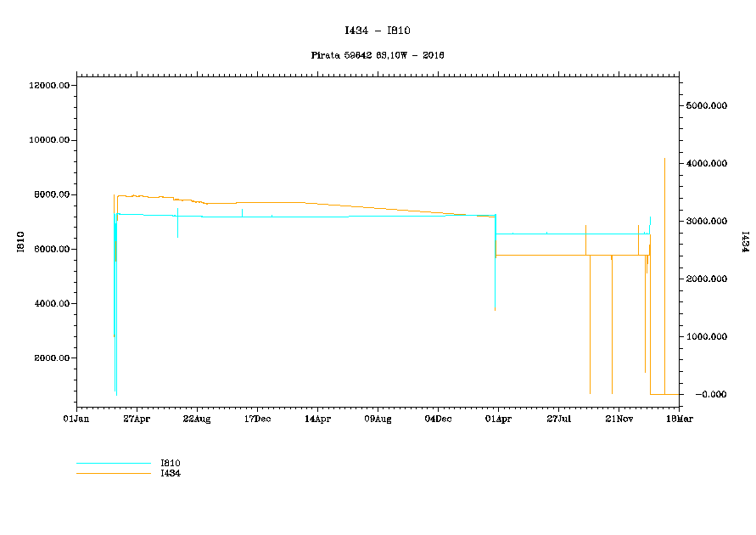Click the I810 legend line sample
The height and width of the screenshot is (535, 756).
coord(113,464)
